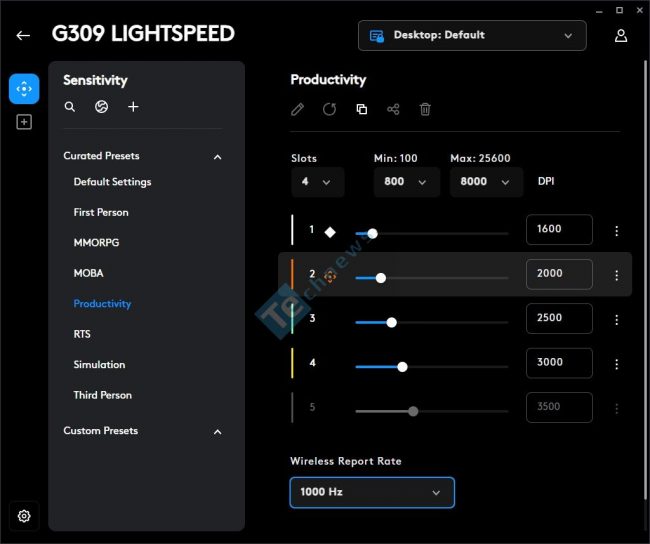Open the Desktop: Default profile dropdown
This screenshot has height=544, width=650.
[472, 36]
